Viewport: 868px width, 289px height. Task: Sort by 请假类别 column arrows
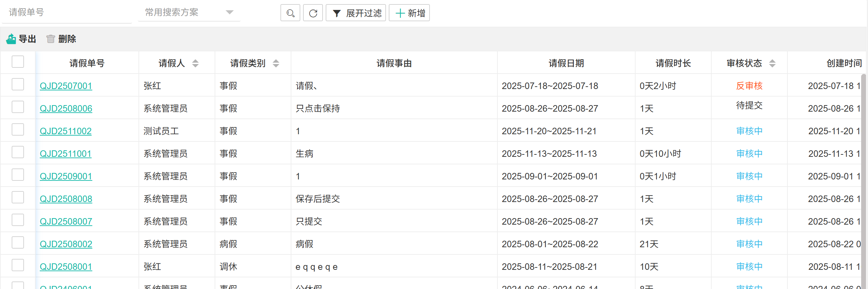[x=276, y=63]
